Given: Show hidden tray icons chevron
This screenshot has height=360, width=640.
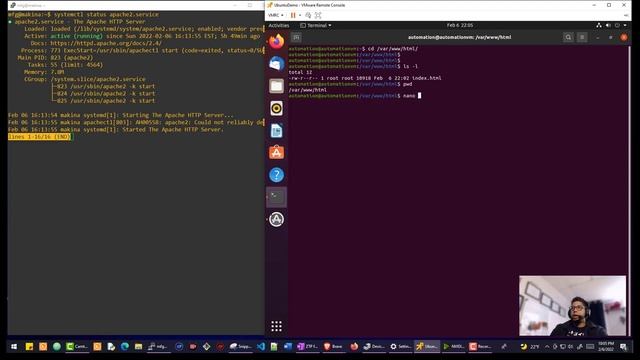Looking at the screenshot, I should [547, 347].
